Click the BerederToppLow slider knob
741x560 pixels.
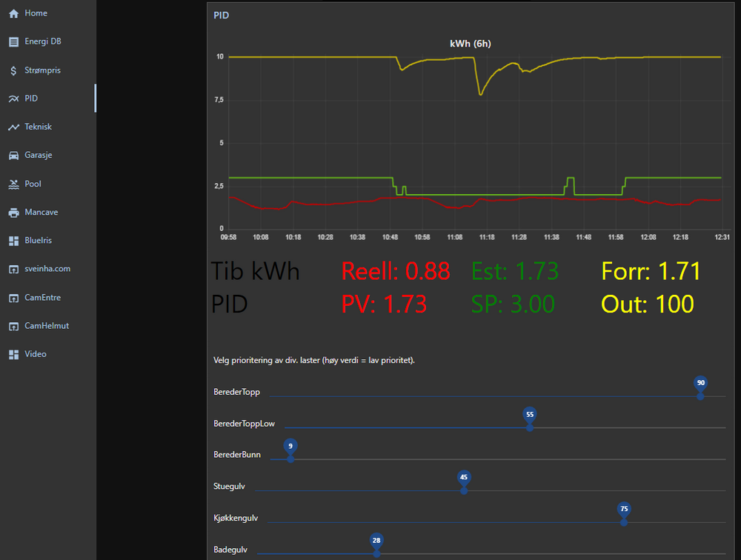pyautogui.click(x=530, y=427)
